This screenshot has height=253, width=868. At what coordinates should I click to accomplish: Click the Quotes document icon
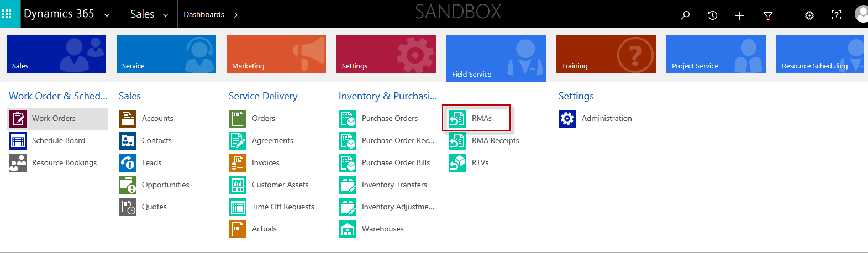[x=128, y=207]
